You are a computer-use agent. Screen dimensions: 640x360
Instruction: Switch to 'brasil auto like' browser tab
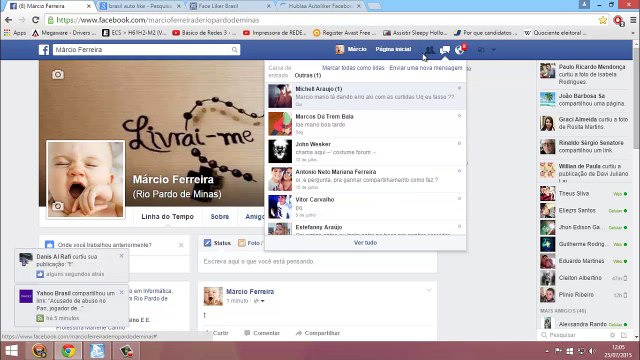point(140,6)
